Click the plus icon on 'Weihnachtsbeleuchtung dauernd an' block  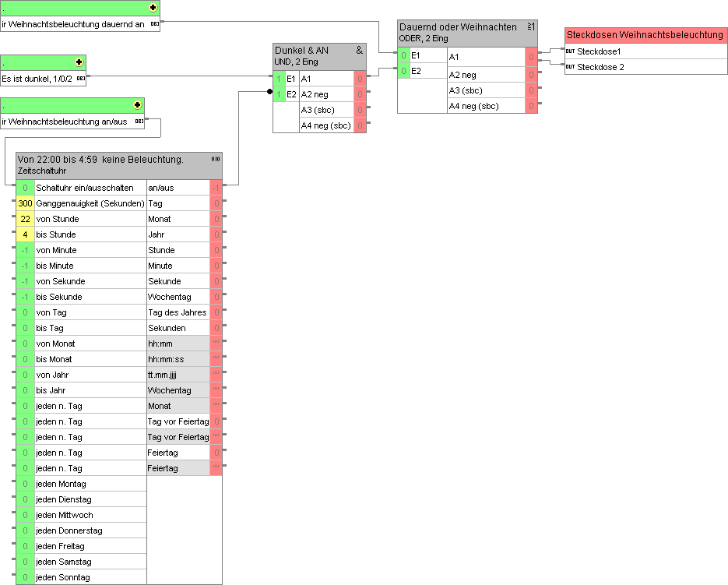click(x=153, y=8)
